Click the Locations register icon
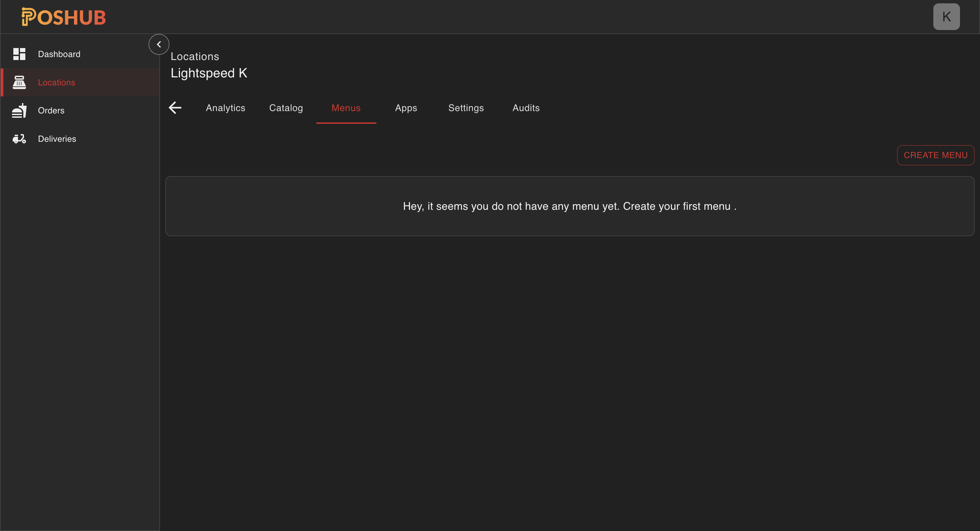 click(19, 82)
